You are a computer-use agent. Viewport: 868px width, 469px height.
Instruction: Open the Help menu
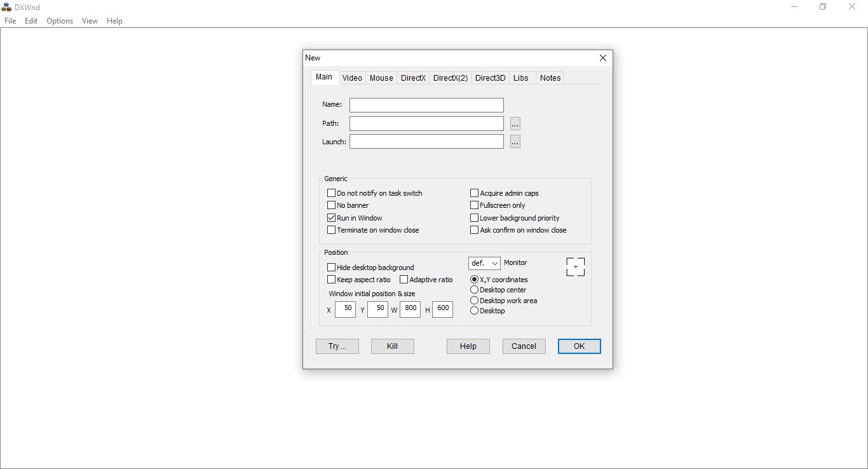[x=114, y=21]
